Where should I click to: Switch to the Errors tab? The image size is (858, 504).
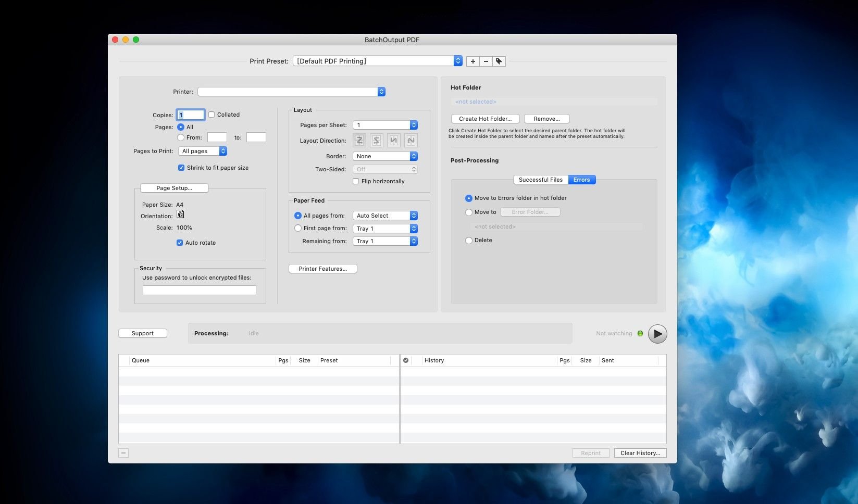click(x=582, y=180)
